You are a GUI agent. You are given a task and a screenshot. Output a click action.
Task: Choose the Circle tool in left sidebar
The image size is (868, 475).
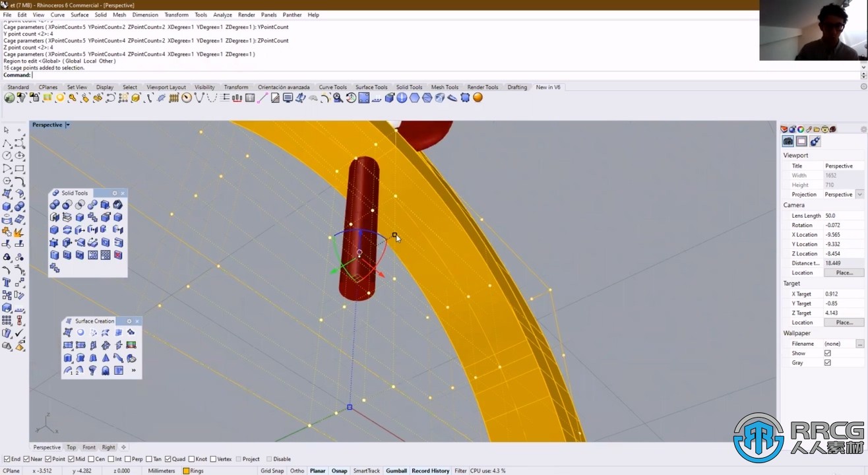[x=7, y=156]
